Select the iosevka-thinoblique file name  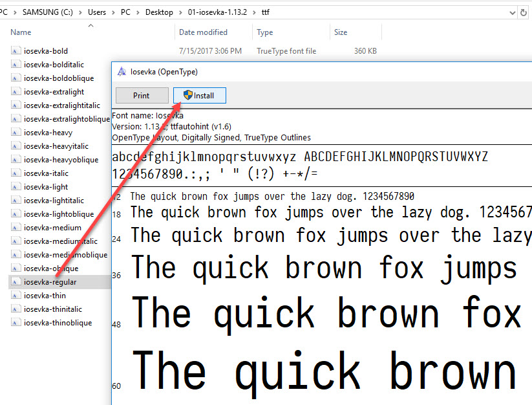(x=58, y=322)
